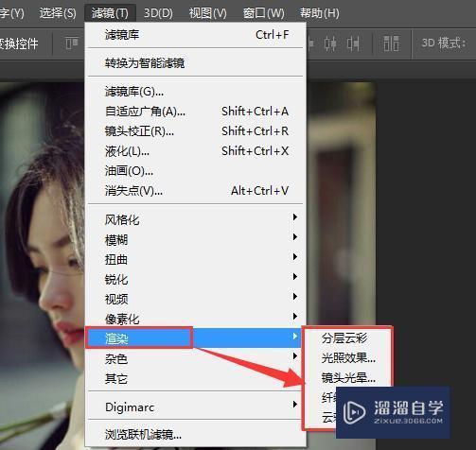Screen dimensions: 476x450
Task: Click distribute right edges icon in options bar
Action: pos(353,43)
